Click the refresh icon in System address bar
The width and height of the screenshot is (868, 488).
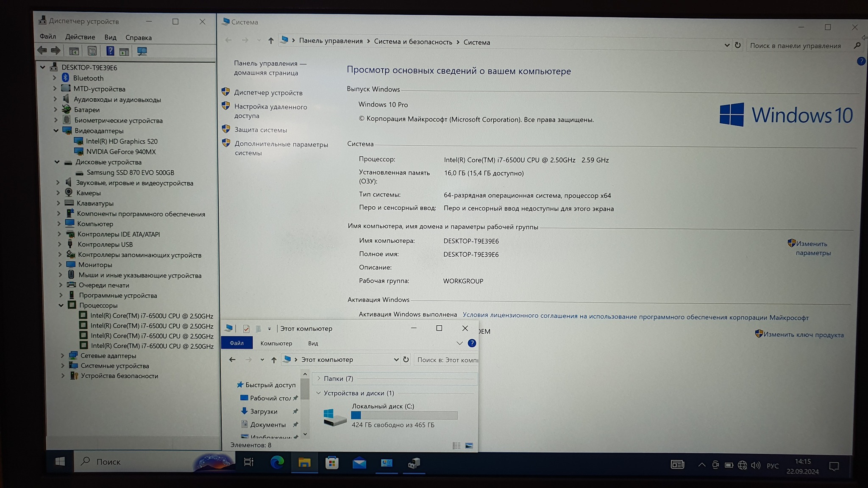[x=737, y=45]
